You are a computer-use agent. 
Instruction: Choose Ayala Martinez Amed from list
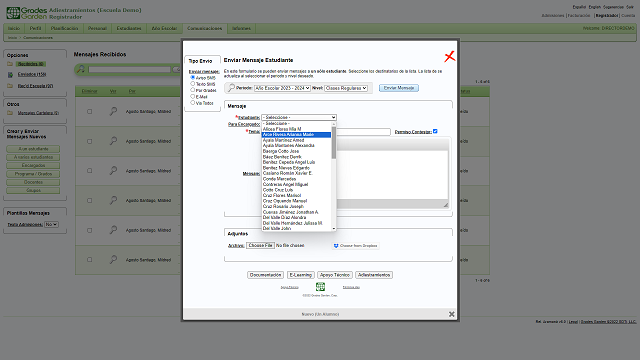tap(296, 140)
